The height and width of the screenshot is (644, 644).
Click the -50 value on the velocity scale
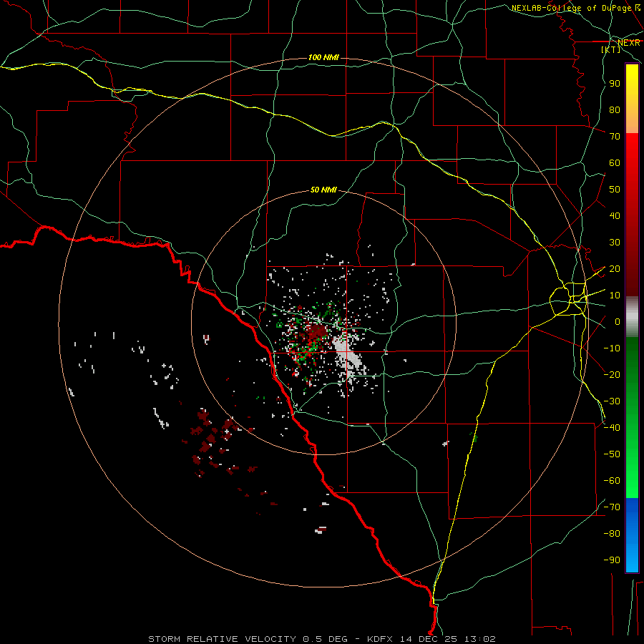click(612, 454)
